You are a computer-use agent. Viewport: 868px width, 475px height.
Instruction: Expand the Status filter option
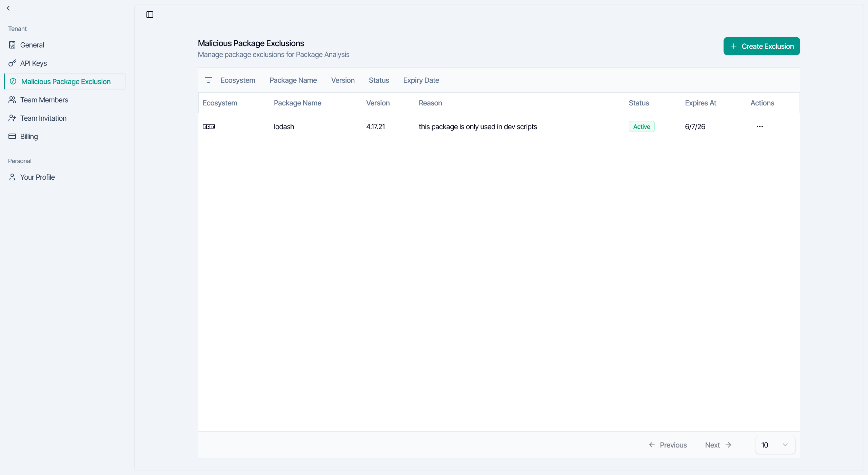tap(379, 80)
